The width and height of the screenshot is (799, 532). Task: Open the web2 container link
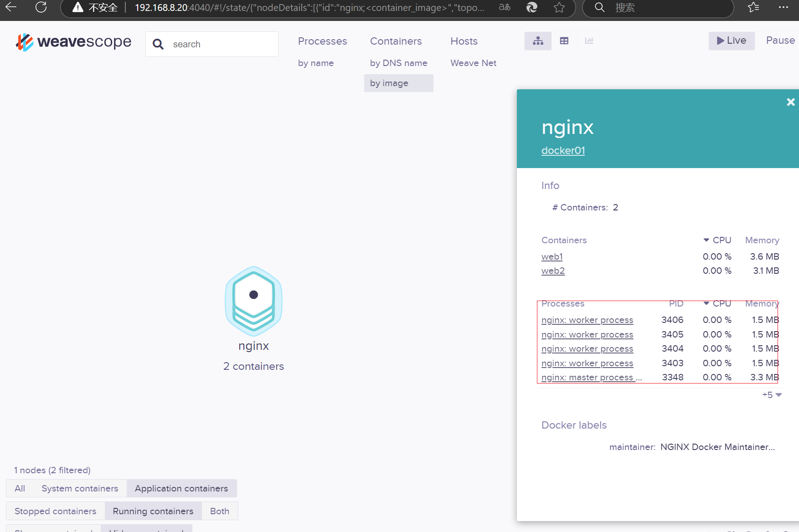pyautogui.click(x=553, y=271)
